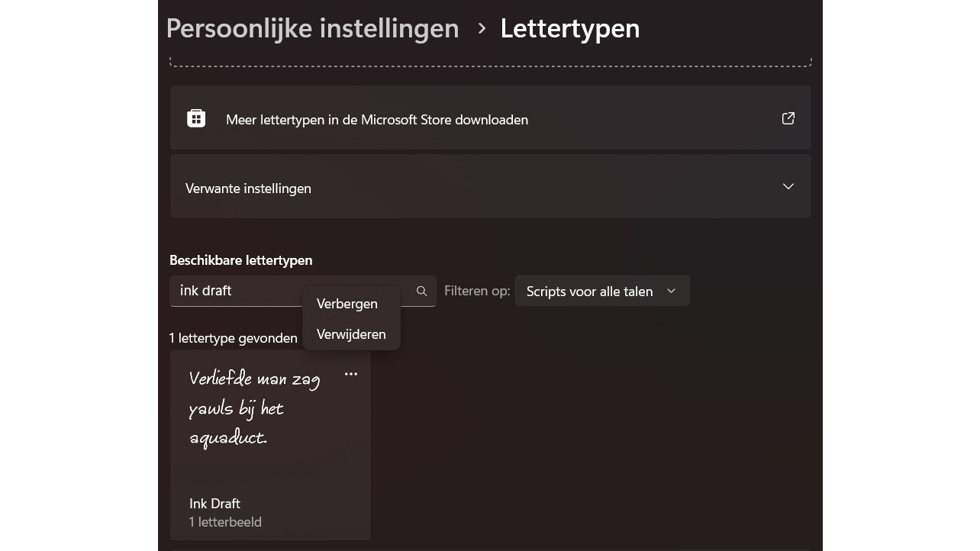This screenshot has height=551, width=980.
Task: Click the Ink Draft font name label
Action: 214,504
